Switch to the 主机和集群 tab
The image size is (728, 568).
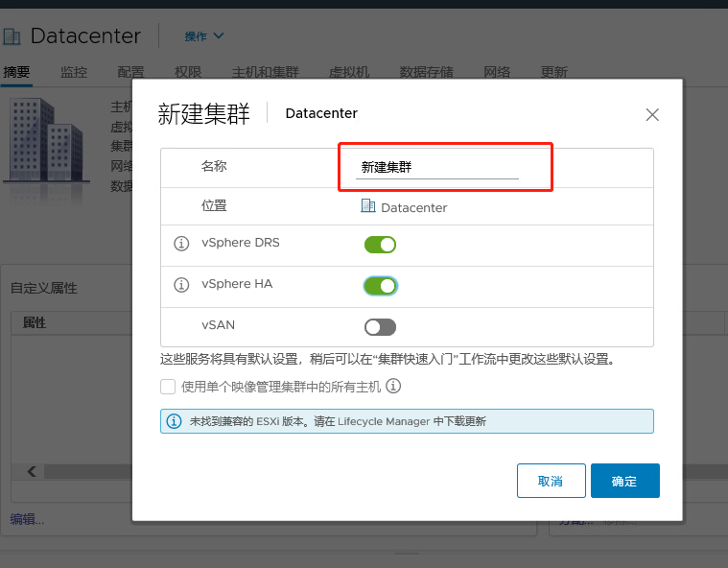(265, 72)
